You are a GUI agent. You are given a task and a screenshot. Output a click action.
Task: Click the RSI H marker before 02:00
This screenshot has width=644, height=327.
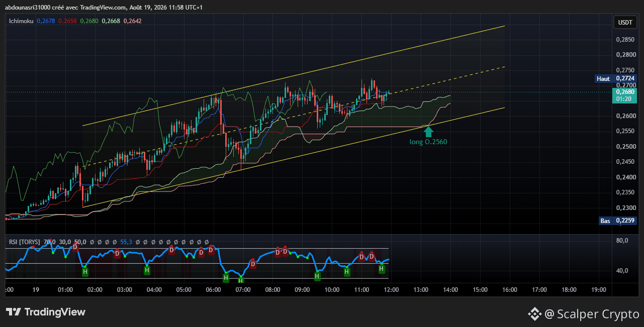[85, 272]
